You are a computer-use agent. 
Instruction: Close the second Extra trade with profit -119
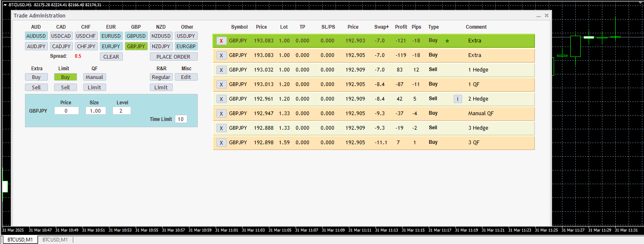pos(221,55)
